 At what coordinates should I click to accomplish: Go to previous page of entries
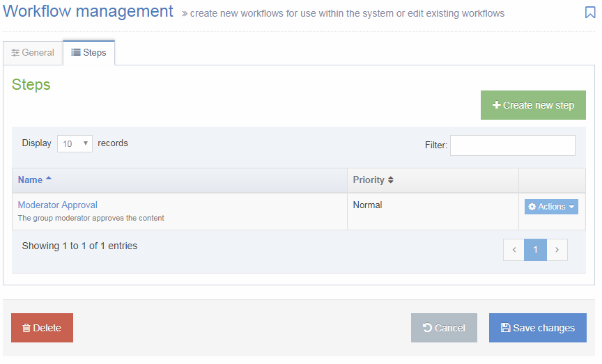click(514, 250)
